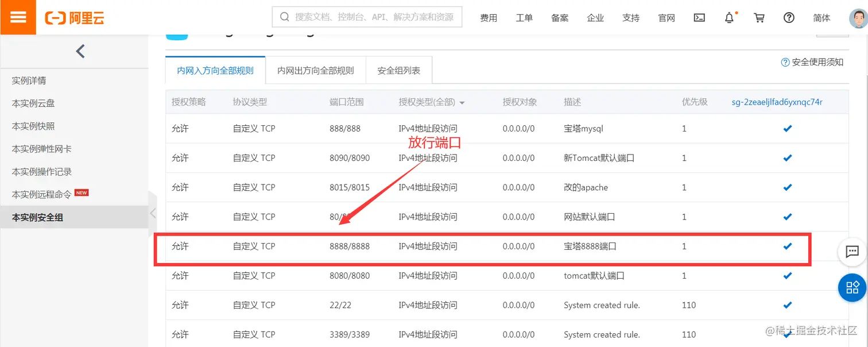This screenshot has width=868, height=347.
Task: Click checkmark in the 3389/3389 row
Action: pyautogui.click(x=788, y=334)
